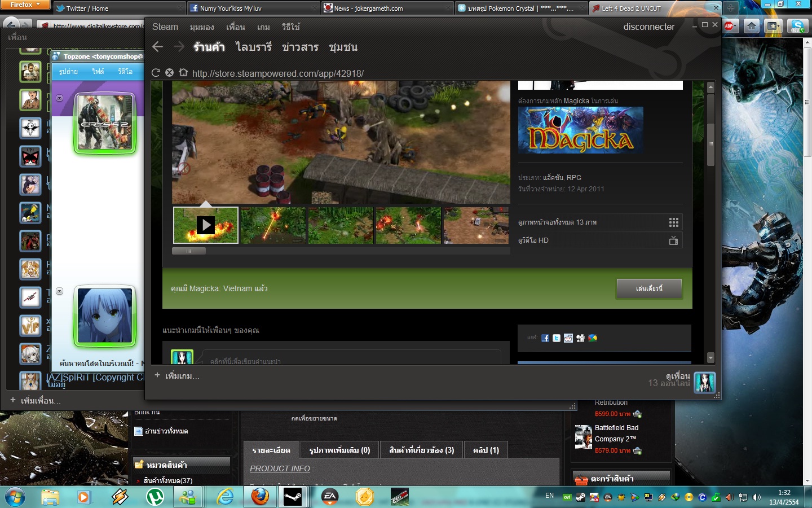Open Winamp from the taskbar

(x=120, y=497)
